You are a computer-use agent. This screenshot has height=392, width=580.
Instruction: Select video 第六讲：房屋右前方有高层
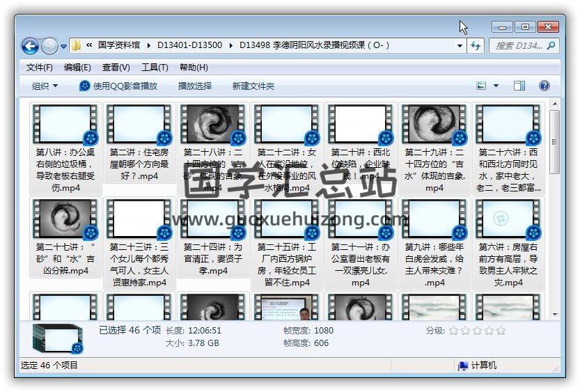(x=508, y=243)
